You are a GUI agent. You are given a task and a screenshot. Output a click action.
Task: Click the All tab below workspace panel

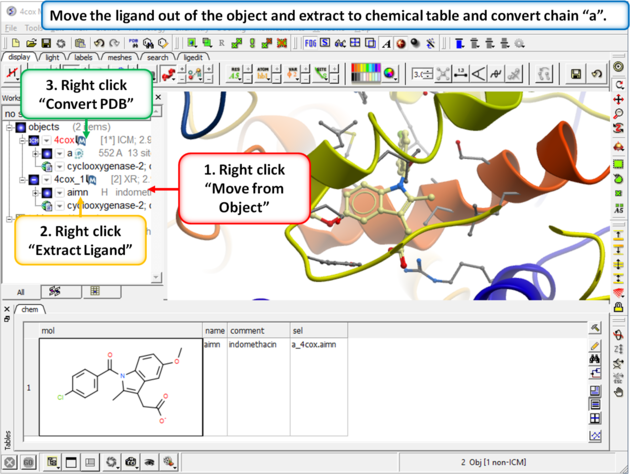[x=20, y=292]
